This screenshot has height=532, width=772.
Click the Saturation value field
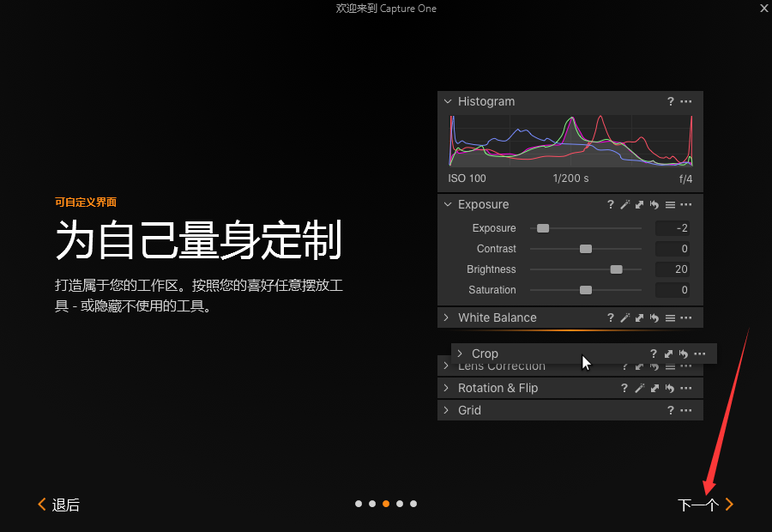(x=672, y=290)
